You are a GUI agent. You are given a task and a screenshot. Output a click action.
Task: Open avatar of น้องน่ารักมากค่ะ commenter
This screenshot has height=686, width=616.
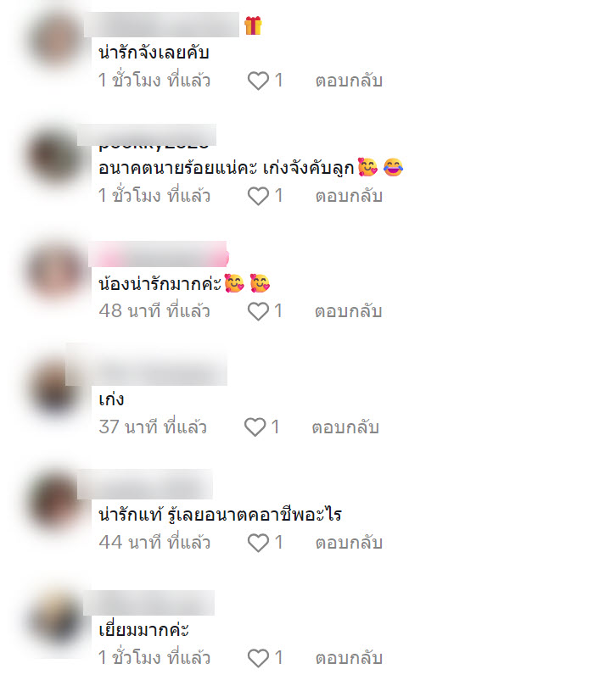[x=56, y=271]
